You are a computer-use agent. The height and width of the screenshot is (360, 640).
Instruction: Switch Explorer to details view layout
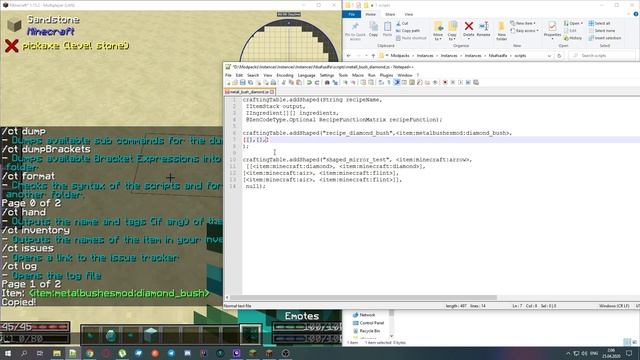click(x=627, y=342)
